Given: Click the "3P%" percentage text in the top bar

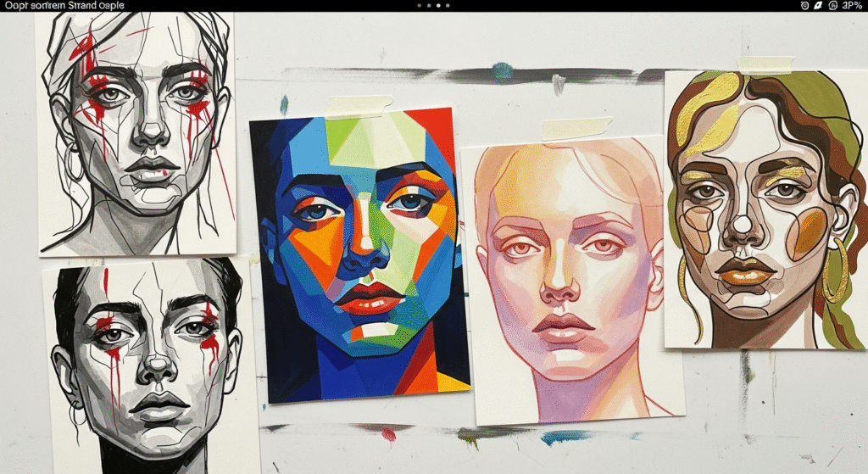Looking at the screenshot, I should click(852, 6).
